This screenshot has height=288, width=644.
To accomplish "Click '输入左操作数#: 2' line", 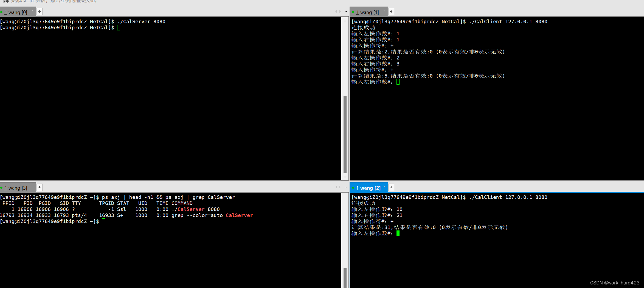I will coord(375,58).
